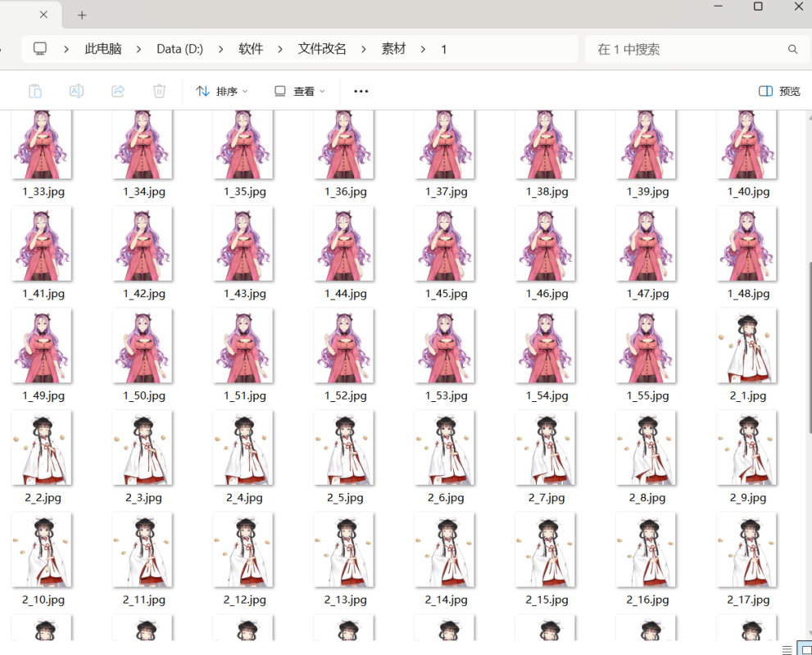
Task: Minimize the Explorer window
Action: 719,7
